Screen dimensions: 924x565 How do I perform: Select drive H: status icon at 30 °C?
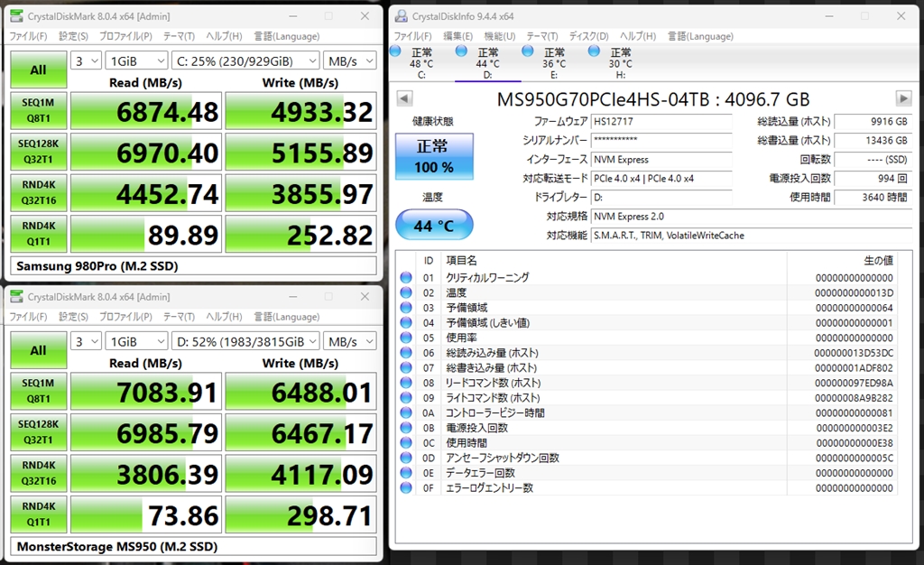coord(594,51)
